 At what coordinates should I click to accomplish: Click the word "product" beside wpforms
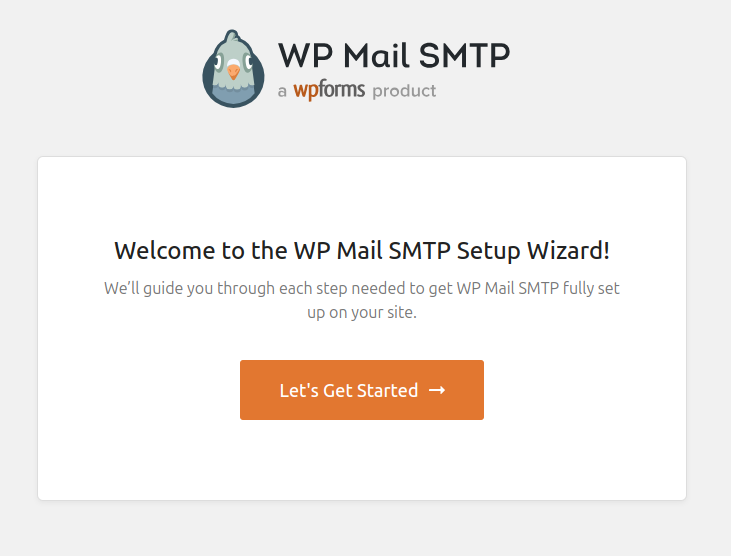(x=404, y=91)
